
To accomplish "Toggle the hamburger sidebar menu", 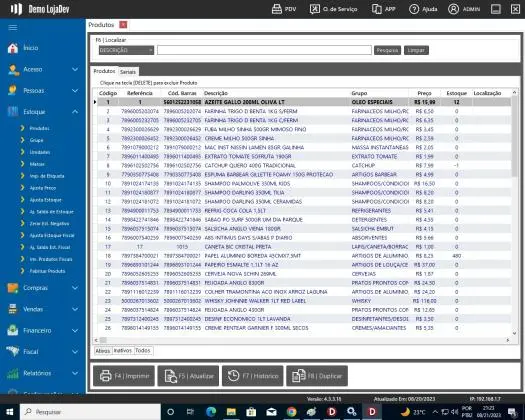I will pyautogui.click(x=13, y=27).
